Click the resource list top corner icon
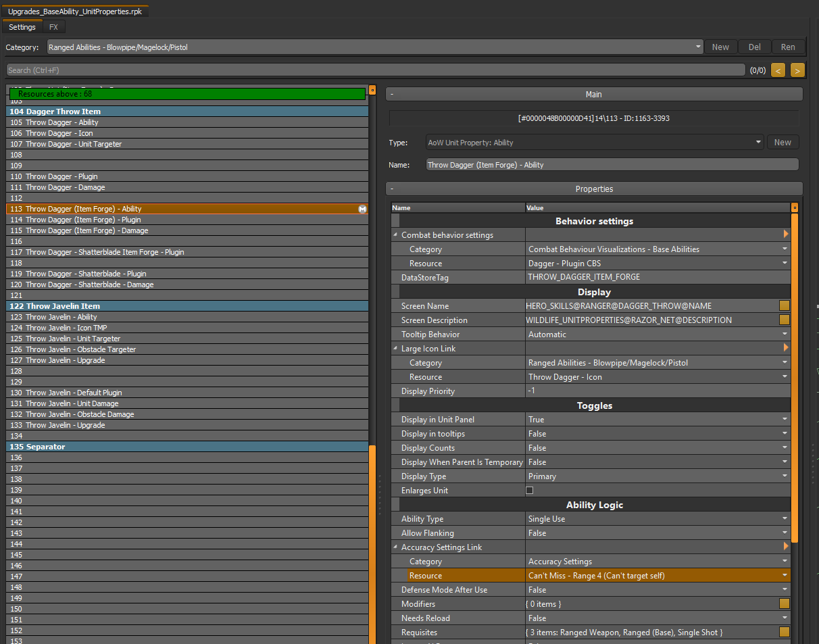 tap(372, 90)
